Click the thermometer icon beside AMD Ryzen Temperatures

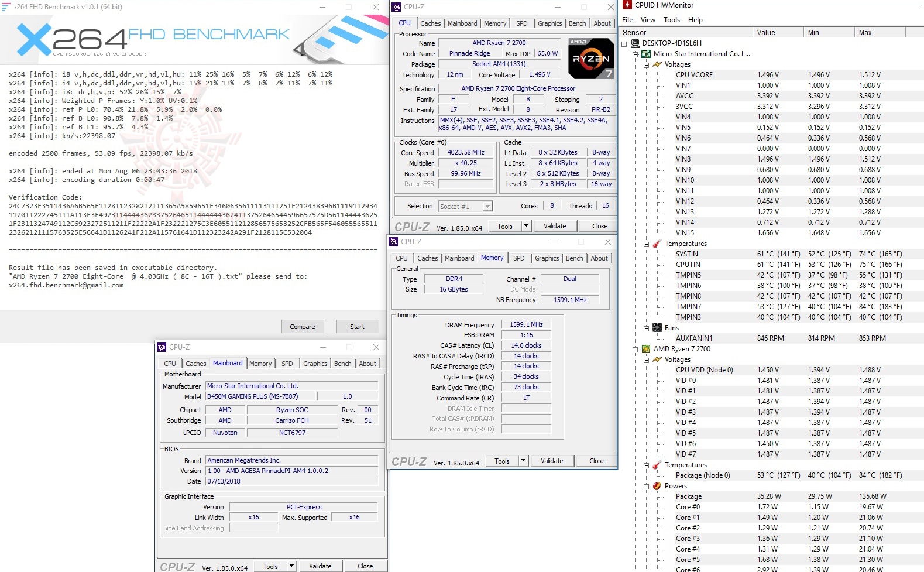[x=657, y=465]
